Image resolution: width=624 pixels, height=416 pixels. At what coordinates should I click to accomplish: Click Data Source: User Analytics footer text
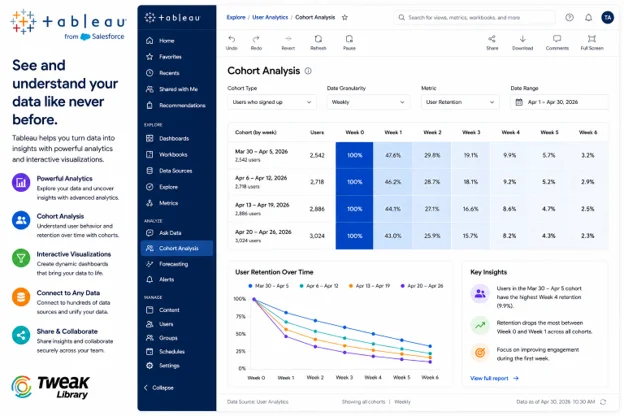257,402
